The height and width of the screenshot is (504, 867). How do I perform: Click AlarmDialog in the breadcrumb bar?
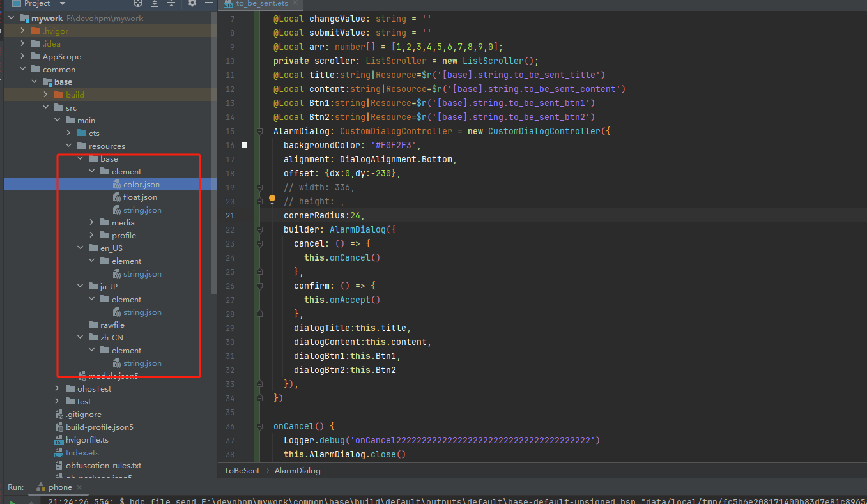point(297,470)
